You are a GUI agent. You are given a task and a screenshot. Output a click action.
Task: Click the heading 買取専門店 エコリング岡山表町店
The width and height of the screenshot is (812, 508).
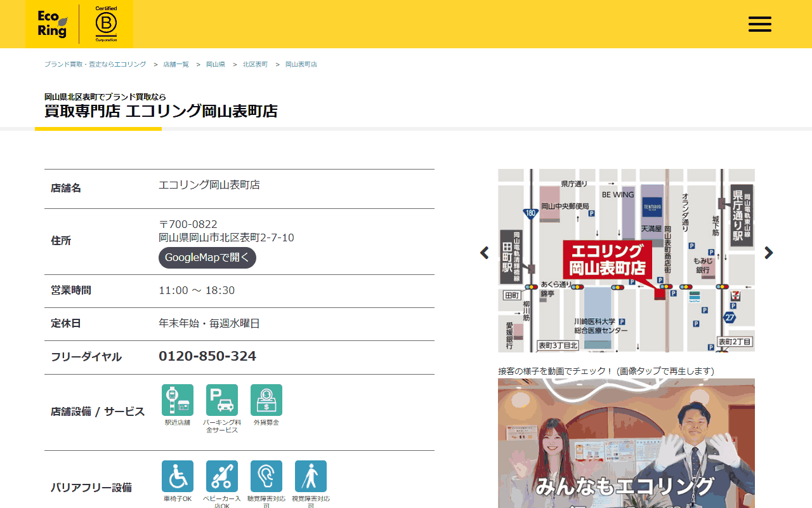161,111
